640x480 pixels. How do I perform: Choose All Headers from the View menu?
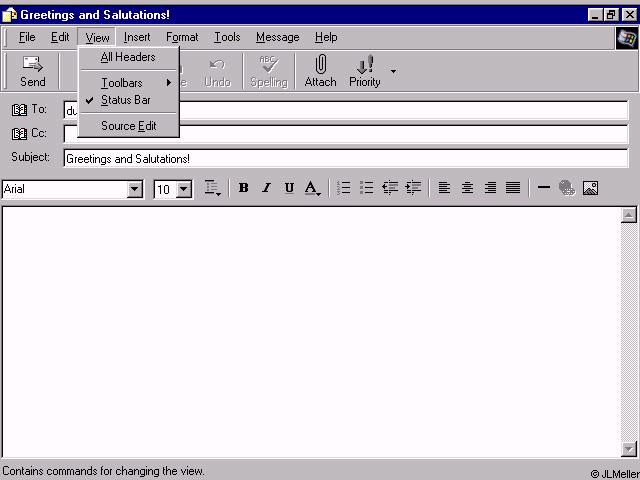coord(128,57)
